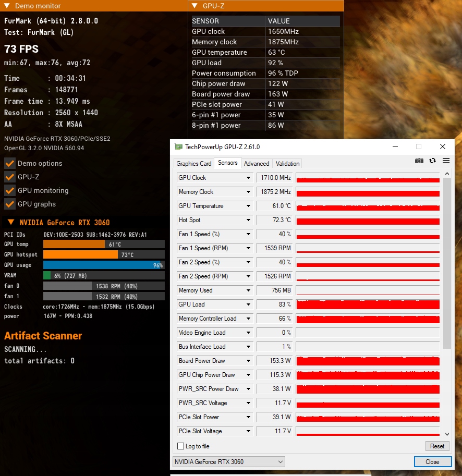Select the Sensors tab
The image size is (462, 476).
228,163
